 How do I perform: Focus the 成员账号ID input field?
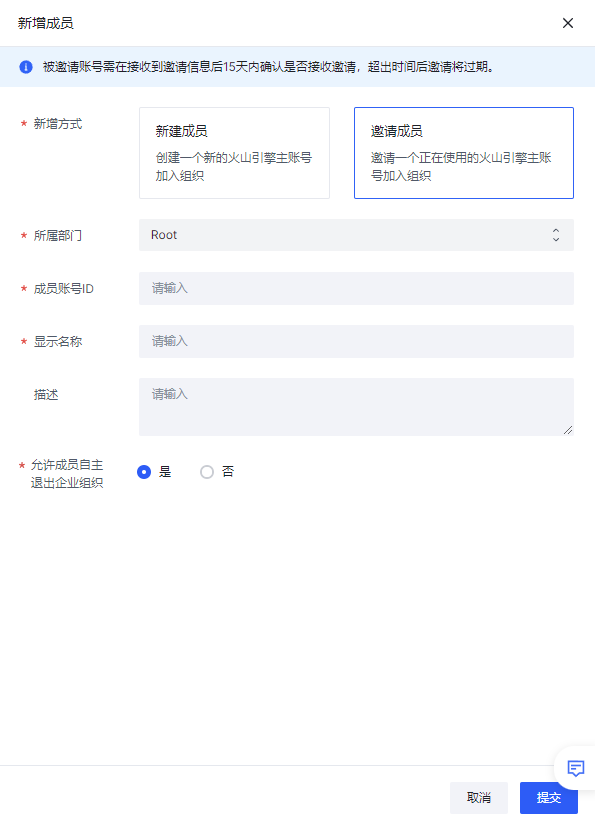pyautogui.click(x=356, y=289)
